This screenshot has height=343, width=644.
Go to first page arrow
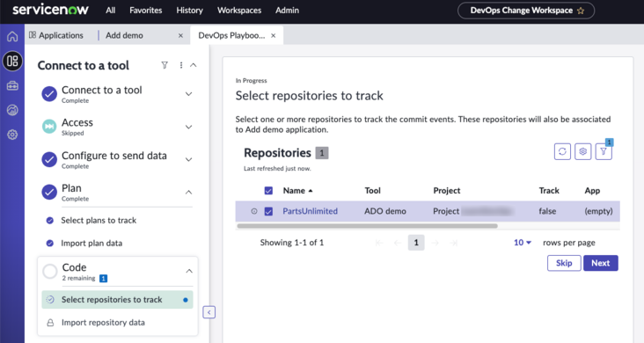379,243
